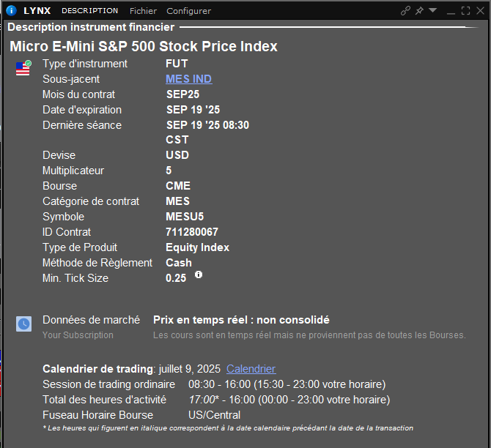
Task: Click the total activity hours row
Action: [x=216, y=400]
